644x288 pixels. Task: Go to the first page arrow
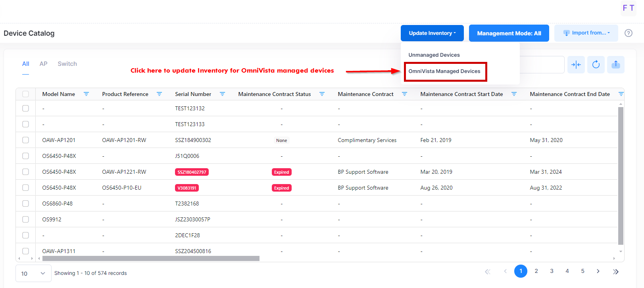[488, 271]
